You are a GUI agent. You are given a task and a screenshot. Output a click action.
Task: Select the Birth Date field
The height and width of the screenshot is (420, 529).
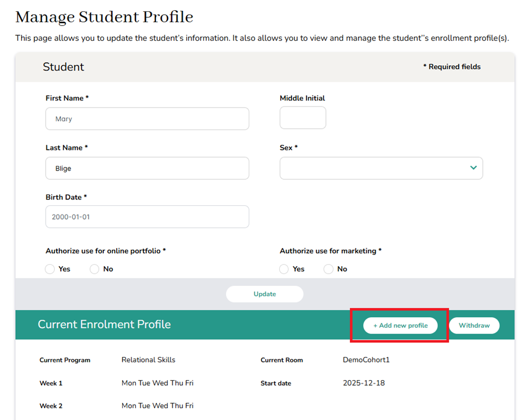pyautogui.click(x=147, y=217)
